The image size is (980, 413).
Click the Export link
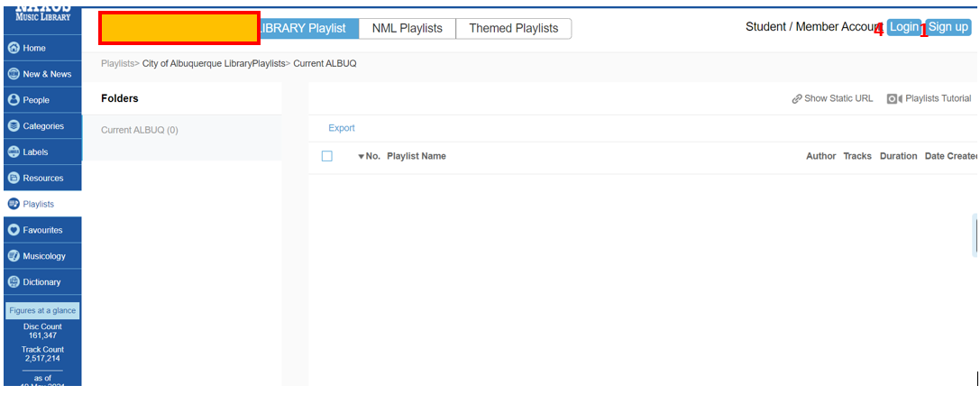click(342, 128)
